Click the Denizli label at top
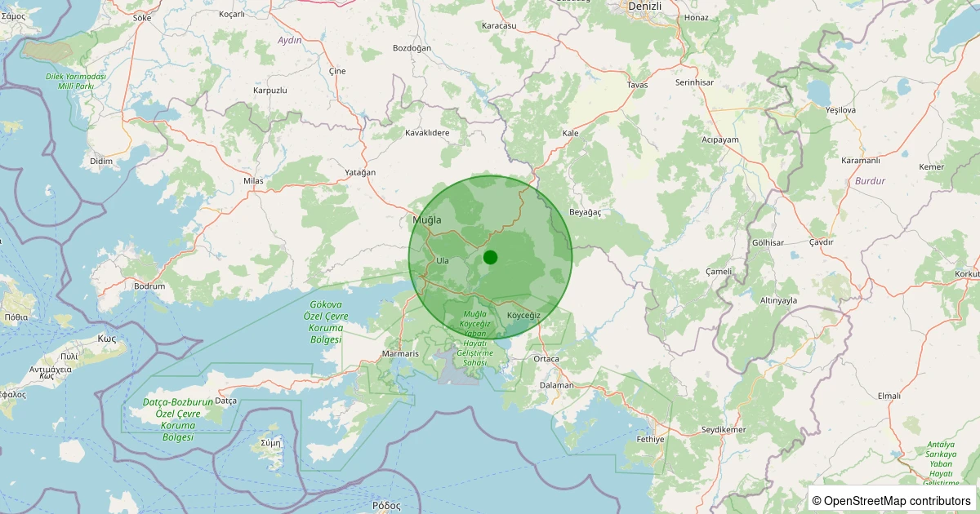Viewport: 980px width, 514px height. 646,6
